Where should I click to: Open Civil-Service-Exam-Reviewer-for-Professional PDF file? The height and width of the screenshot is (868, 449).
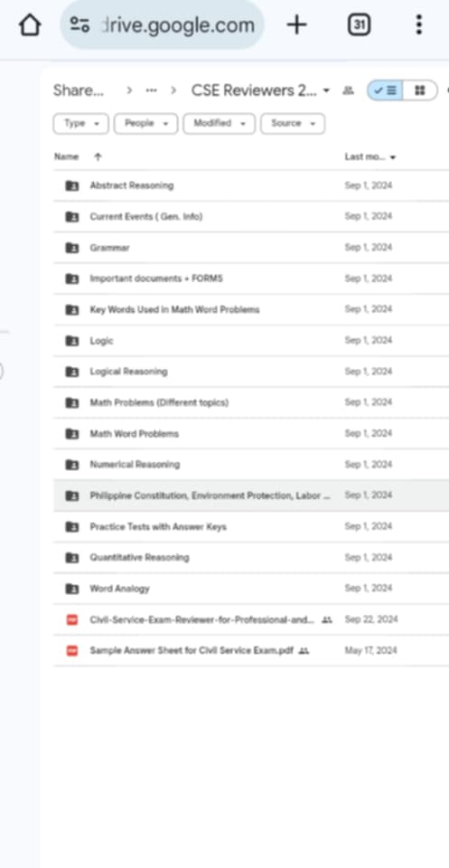[x=201, y=619]
